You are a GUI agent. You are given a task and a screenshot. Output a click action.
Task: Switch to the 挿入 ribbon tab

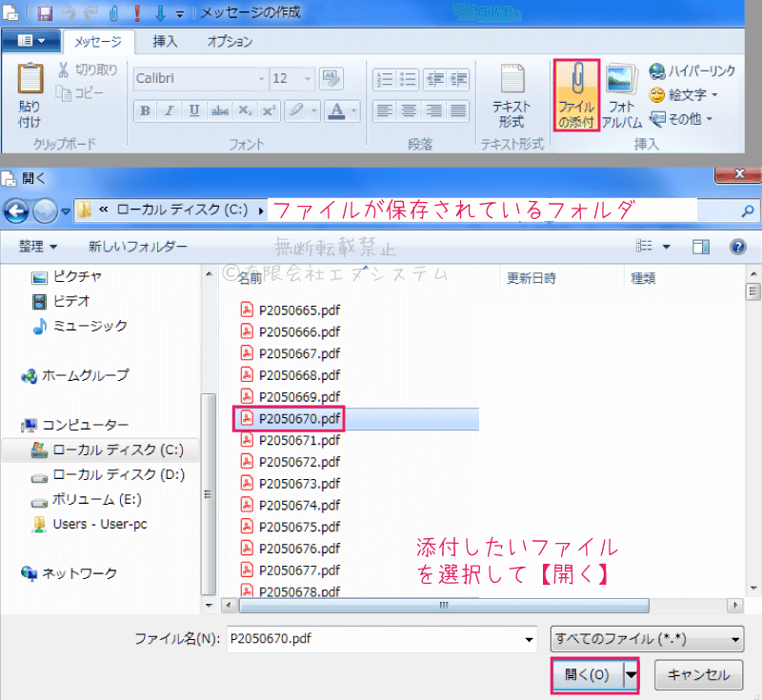tap(165, 42)
